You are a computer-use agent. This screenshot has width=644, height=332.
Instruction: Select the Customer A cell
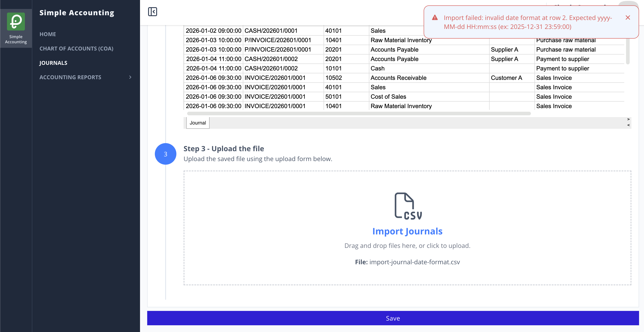tap(512, 78)
